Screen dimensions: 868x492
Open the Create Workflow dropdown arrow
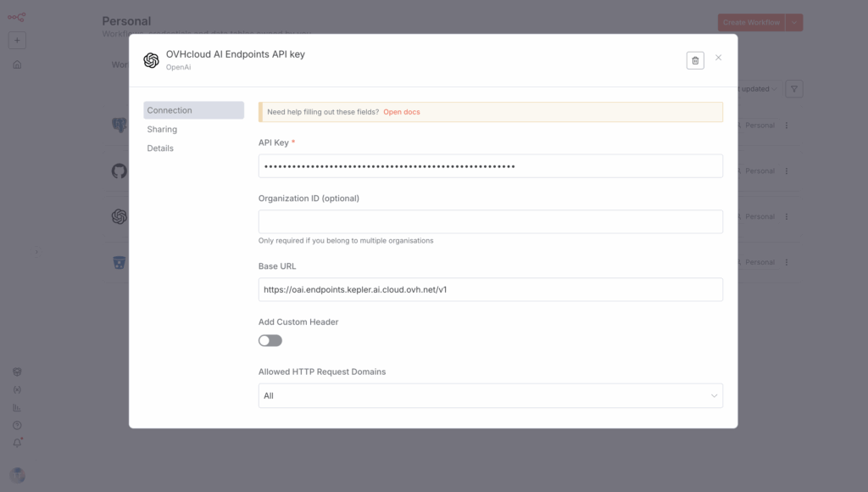pyautogui.click(x=794, y=23)
